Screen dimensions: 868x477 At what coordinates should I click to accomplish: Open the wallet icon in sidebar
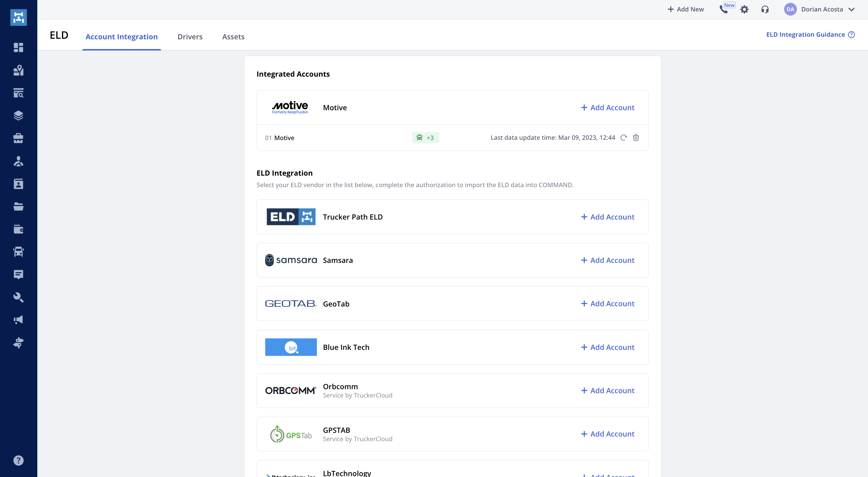[x=19, y=229]
